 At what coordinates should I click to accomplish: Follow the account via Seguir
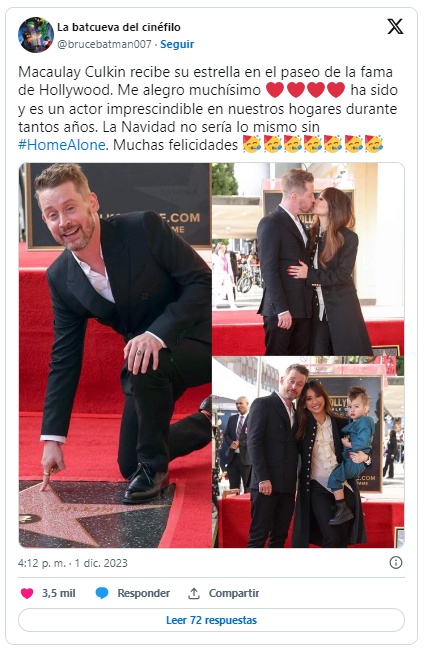(x=177, y=44)
